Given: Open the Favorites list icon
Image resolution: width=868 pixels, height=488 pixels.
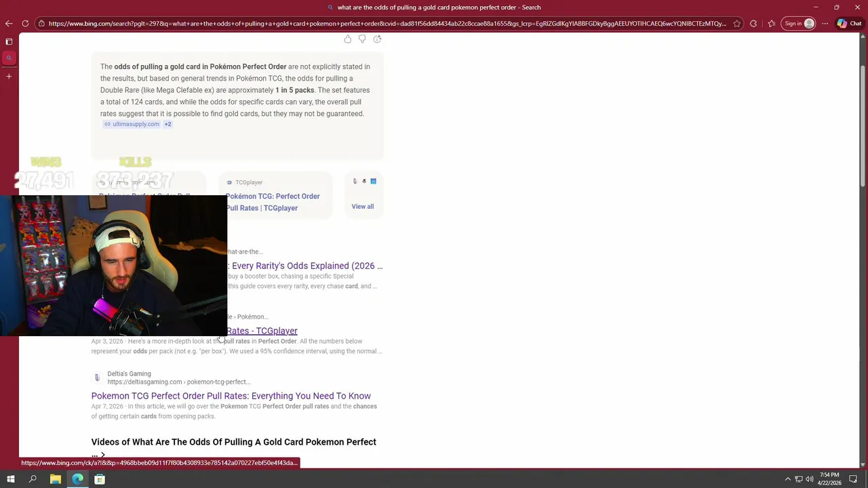Looking at the screenshot, I should [x=772, y=24].
